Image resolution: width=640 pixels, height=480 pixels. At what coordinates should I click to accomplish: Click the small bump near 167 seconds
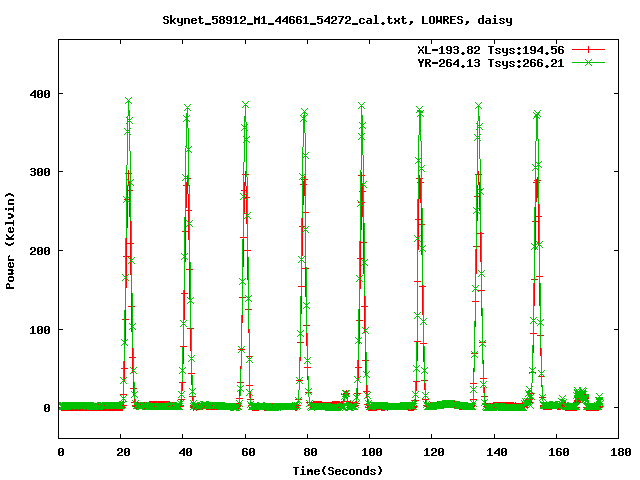[x=580, y=395]
